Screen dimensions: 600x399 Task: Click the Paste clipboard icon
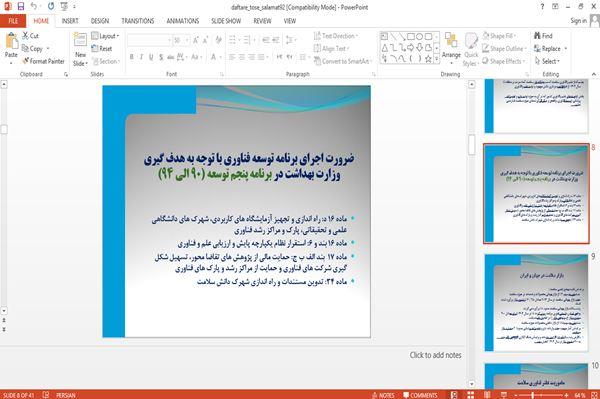[11, 41]
